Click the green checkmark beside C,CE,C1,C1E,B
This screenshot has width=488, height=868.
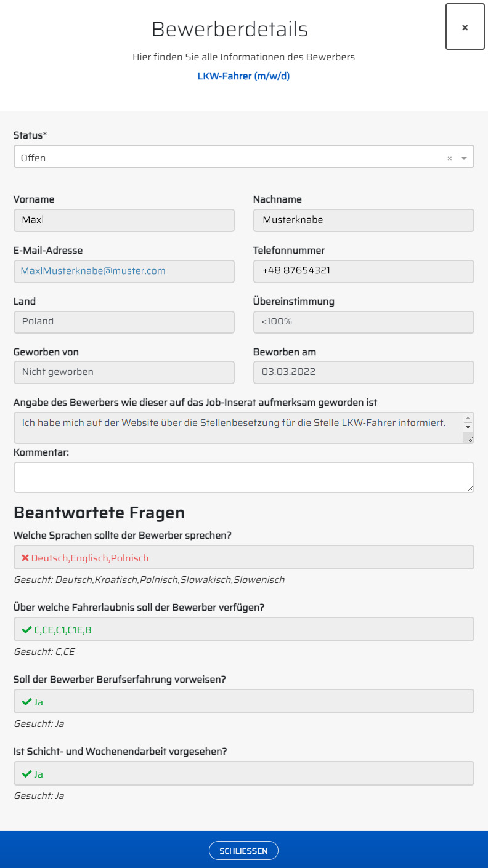pyautogui.click(x=26, y=630)
